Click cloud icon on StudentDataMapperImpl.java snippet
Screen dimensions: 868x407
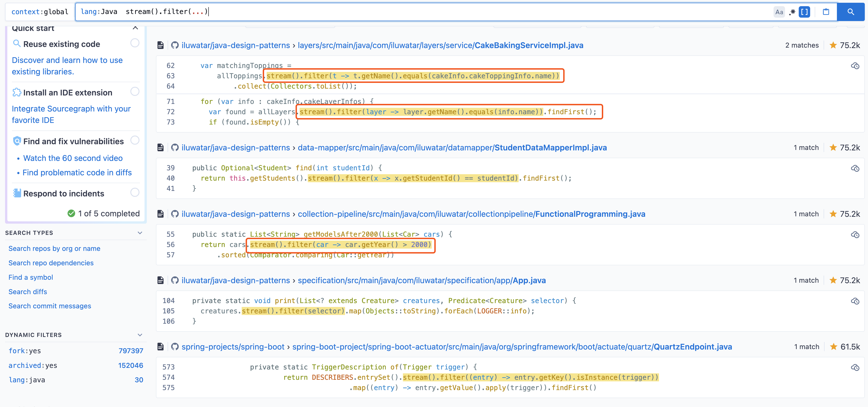point(855,168)
